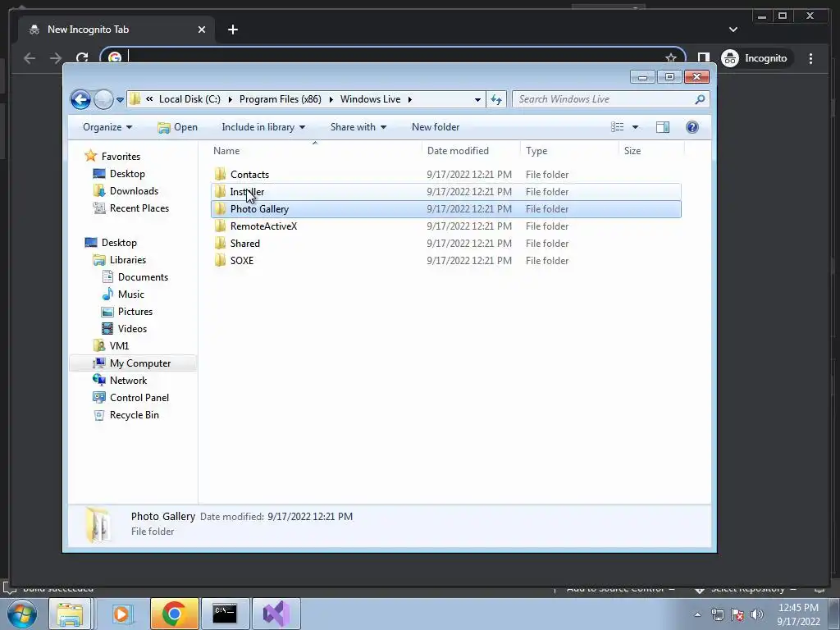This screenshot has width=840, height=630.
Task: Toggle the preview pane icon
Action: point(663,127)
